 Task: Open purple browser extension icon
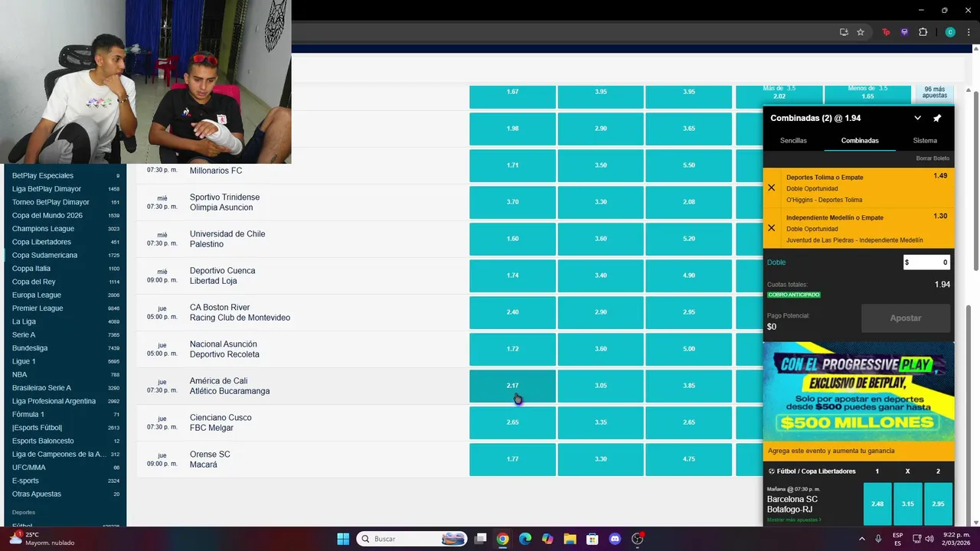pos(904,32)
